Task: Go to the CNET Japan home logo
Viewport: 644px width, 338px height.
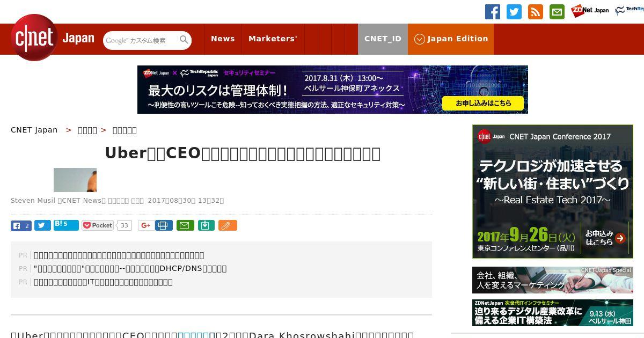Action: 53,38
